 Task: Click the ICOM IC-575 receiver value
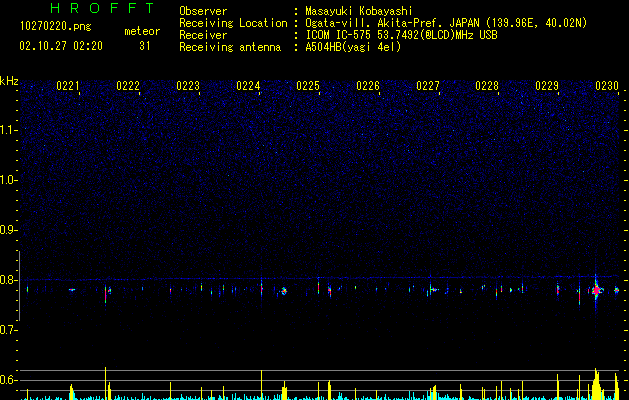tap(401, 35)
